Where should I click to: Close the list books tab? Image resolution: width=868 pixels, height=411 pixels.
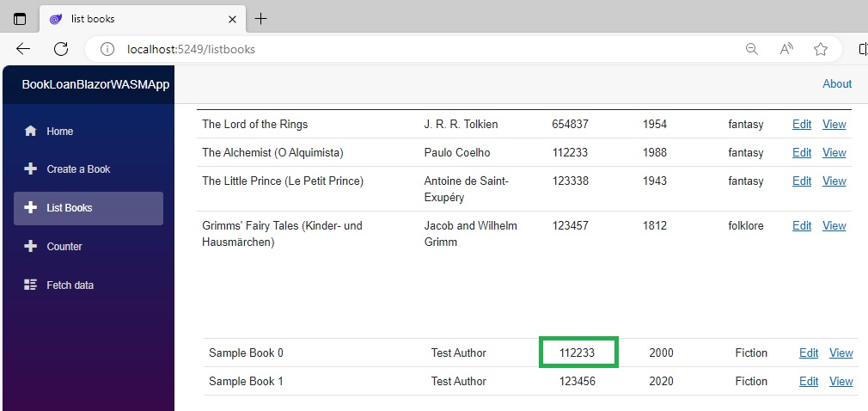click(233, 20)
